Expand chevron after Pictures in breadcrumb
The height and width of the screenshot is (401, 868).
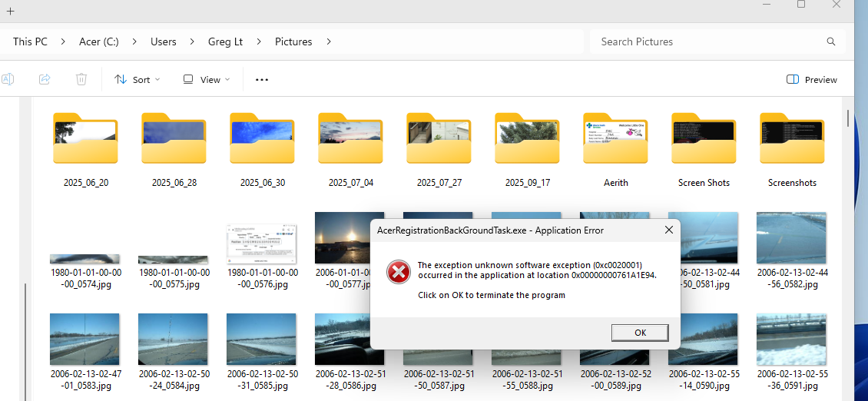[x=329, y=41]
